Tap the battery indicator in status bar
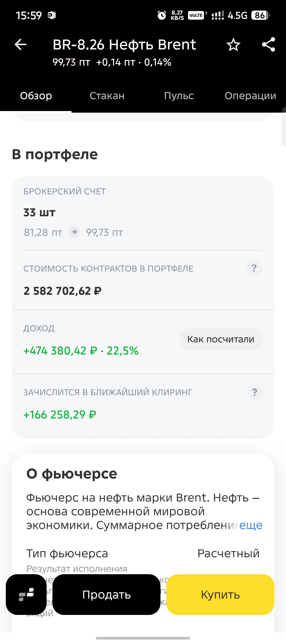This screenshot has height=644, width=286. point(261,15)
